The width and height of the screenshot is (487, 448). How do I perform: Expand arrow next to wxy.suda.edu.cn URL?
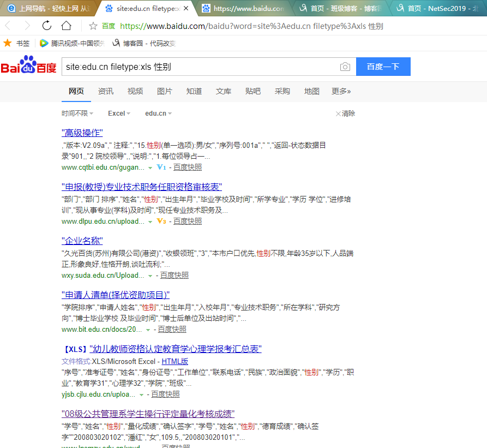[150, 276]
